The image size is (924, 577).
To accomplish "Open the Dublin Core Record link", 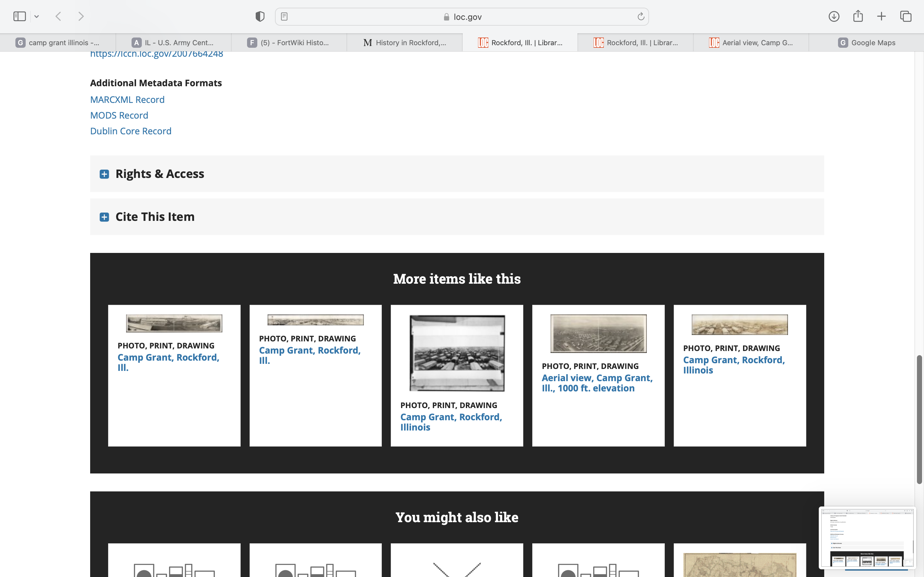I will 131,131.
